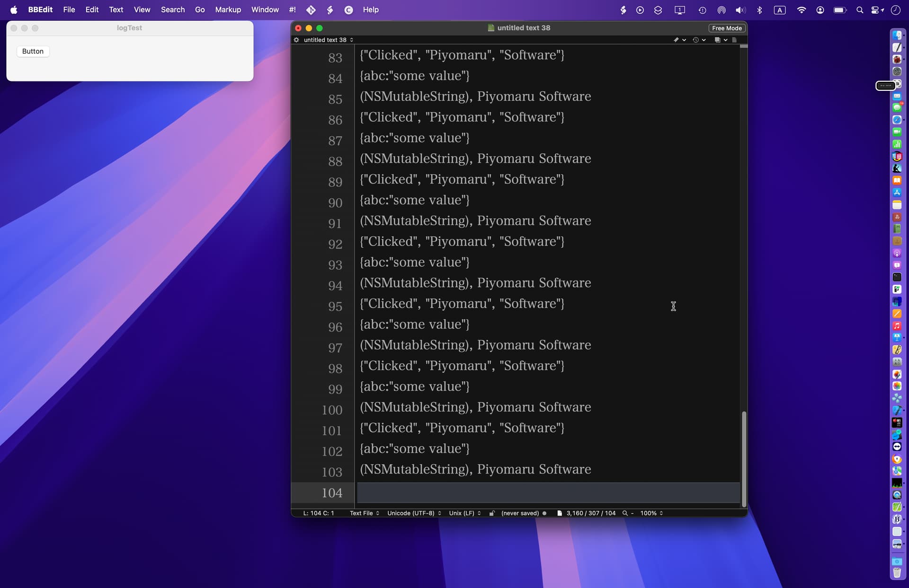This screenshot has height=588, width=909.
Task: Click the document statistics page icon
Action: pyautogui.click(x=560, y=513)
